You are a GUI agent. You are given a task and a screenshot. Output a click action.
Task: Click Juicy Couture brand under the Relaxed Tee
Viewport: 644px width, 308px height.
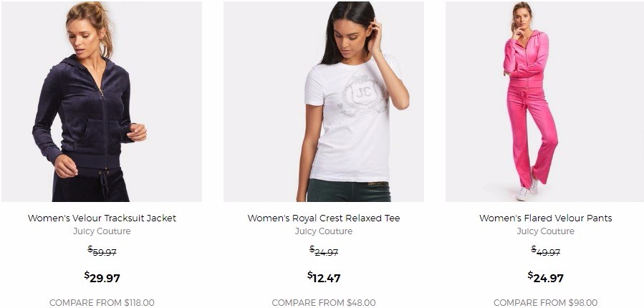[x=324, y=231]
